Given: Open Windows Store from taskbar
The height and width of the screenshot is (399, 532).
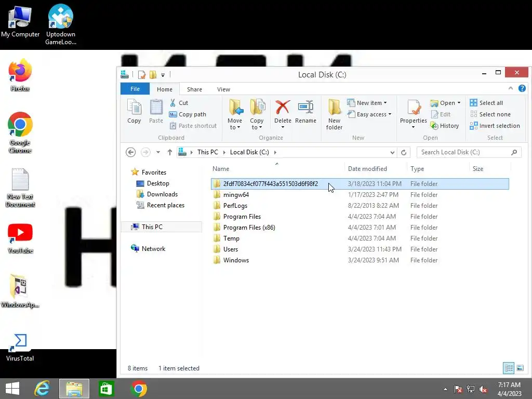Looking at the screenshot, I should (x=106, y=389).
